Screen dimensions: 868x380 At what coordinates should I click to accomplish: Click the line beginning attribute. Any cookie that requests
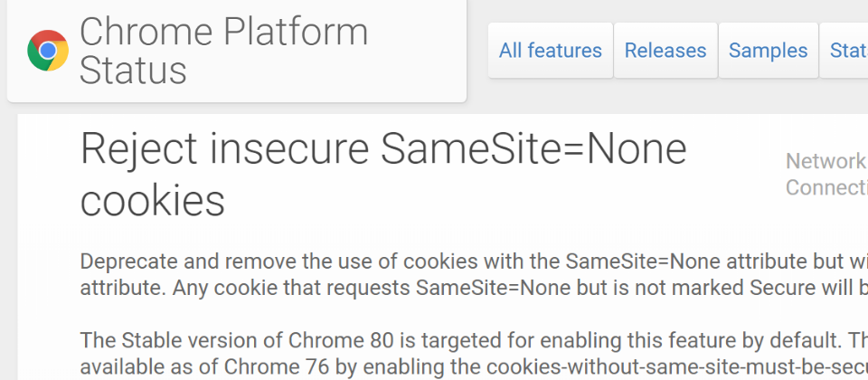tap(474, 288)
